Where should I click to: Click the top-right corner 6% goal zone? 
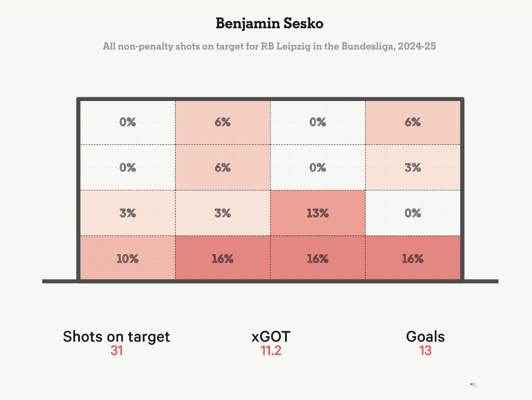tap(413, 122)
